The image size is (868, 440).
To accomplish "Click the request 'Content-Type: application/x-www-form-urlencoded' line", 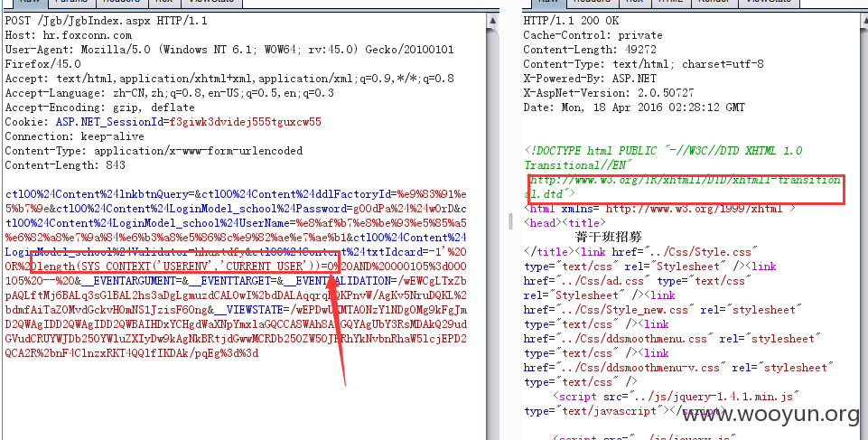I will [154, 151].
